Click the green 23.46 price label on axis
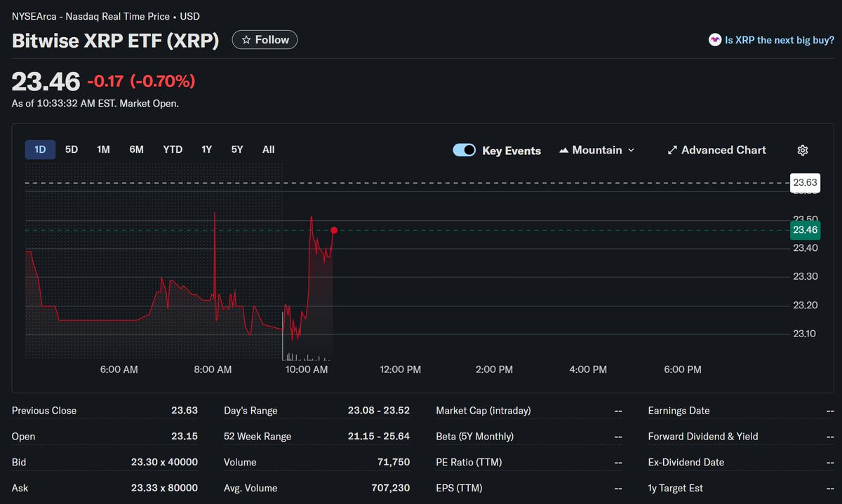Viewport: 842px width, 504px height. click(805, 230)
